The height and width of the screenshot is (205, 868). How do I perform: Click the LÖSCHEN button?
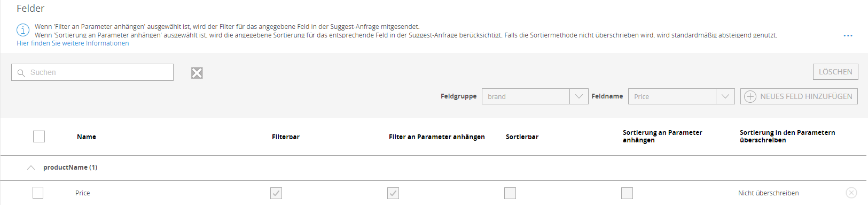pyautogui.click(x=835, y=72)
